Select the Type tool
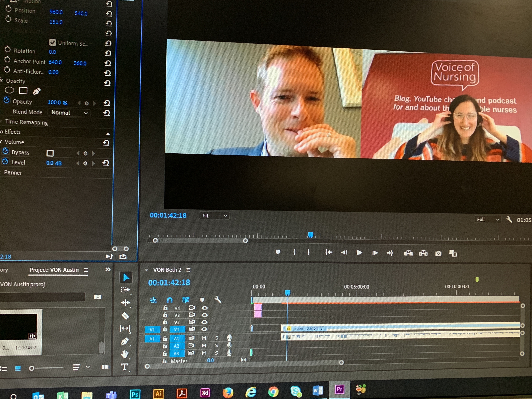Viewport: 532px width, 399px height. click(x=124, y=367)
